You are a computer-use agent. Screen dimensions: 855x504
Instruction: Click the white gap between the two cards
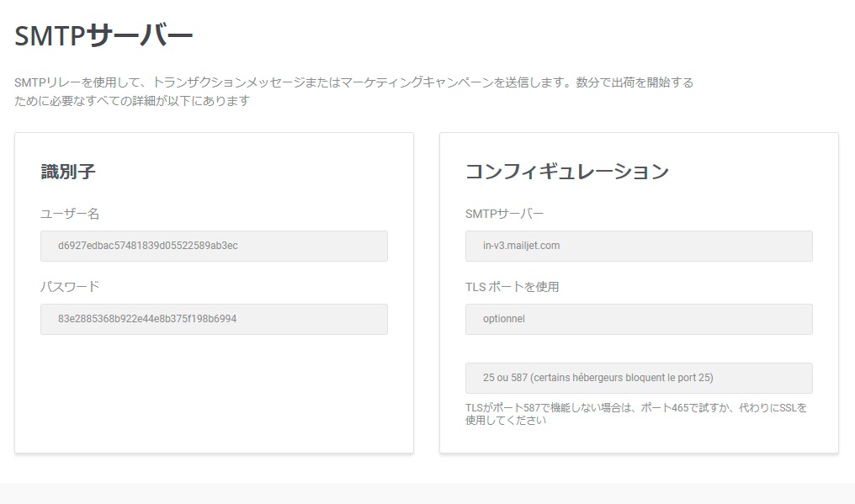(x=427, y=292)
